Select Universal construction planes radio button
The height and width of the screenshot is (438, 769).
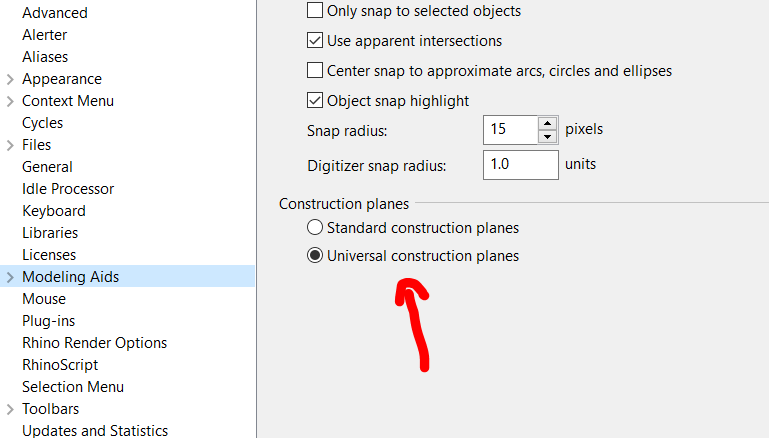click(x=314, y=256)
